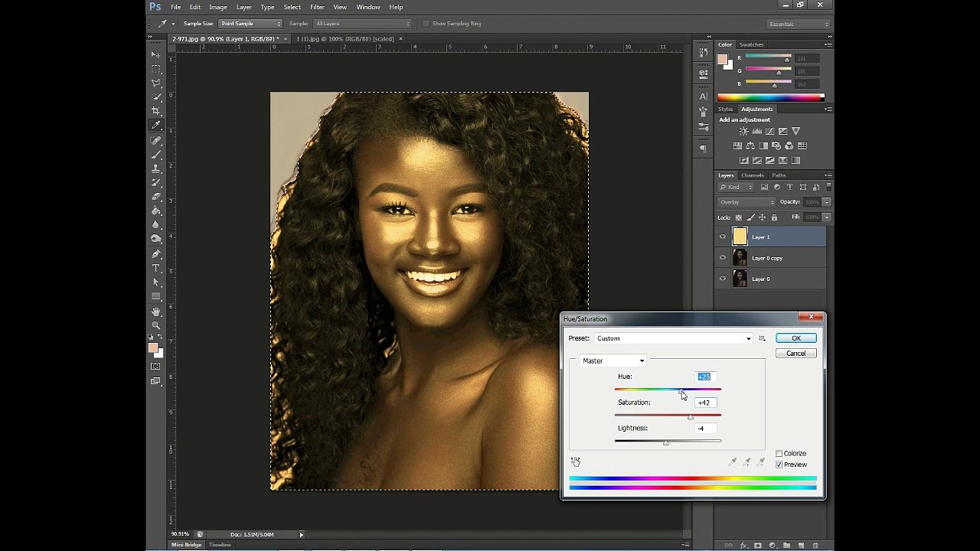
Task: Toggle the Show Sampling Ring checkbox
Action: 426,24
